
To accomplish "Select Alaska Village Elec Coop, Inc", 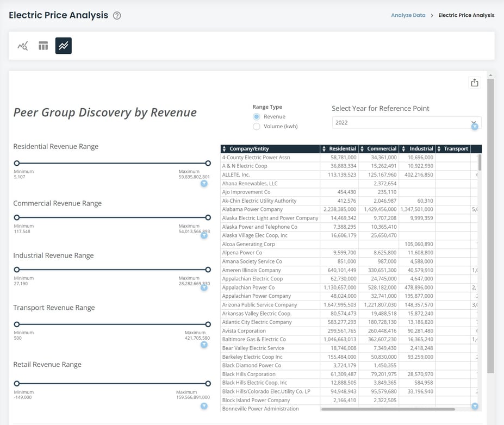I will tap(255, 235).
